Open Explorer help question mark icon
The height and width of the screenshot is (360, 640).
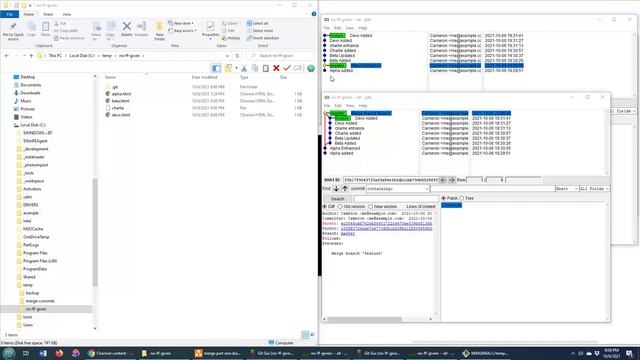pyautogui.click(x=314, y=14)
